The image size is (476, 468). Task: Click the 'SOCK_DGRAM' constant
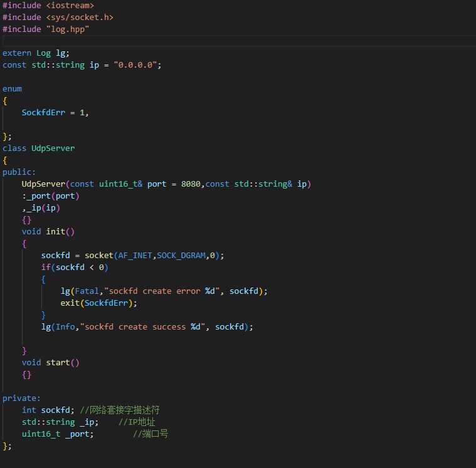coord(181,256)
